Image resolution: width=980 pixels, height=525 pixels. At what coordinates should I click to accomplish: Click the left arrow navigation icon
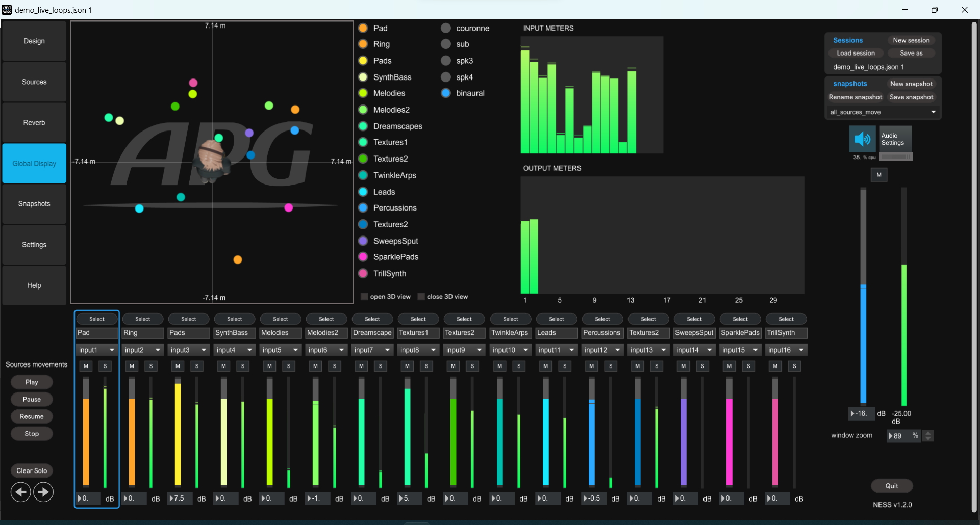pos(21,492)
